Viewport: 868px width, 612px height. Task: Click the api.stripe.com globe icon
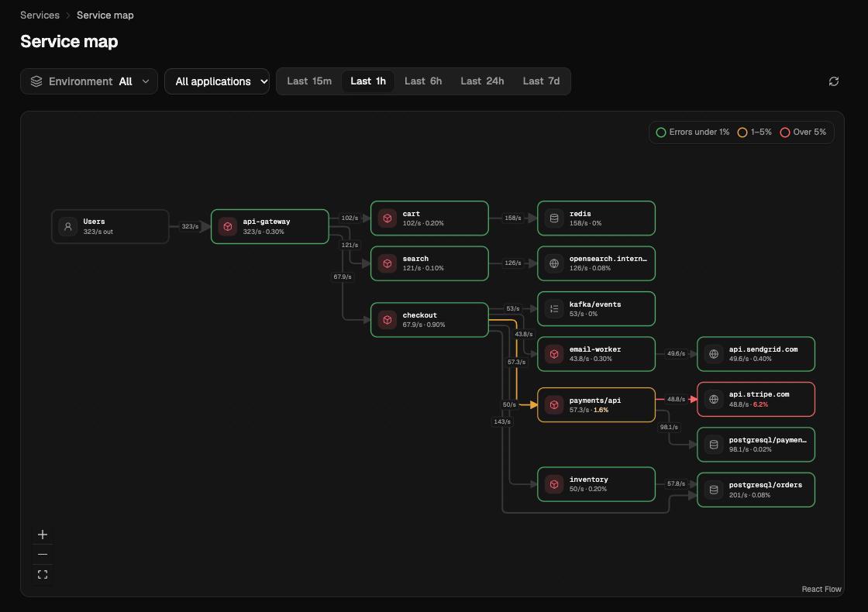[714, 399]
